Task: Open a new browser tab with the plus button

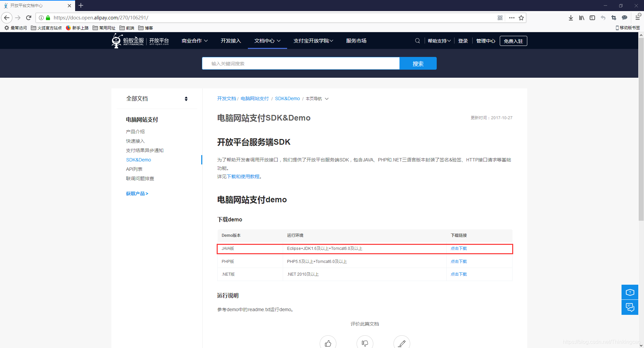Action: 81,5
